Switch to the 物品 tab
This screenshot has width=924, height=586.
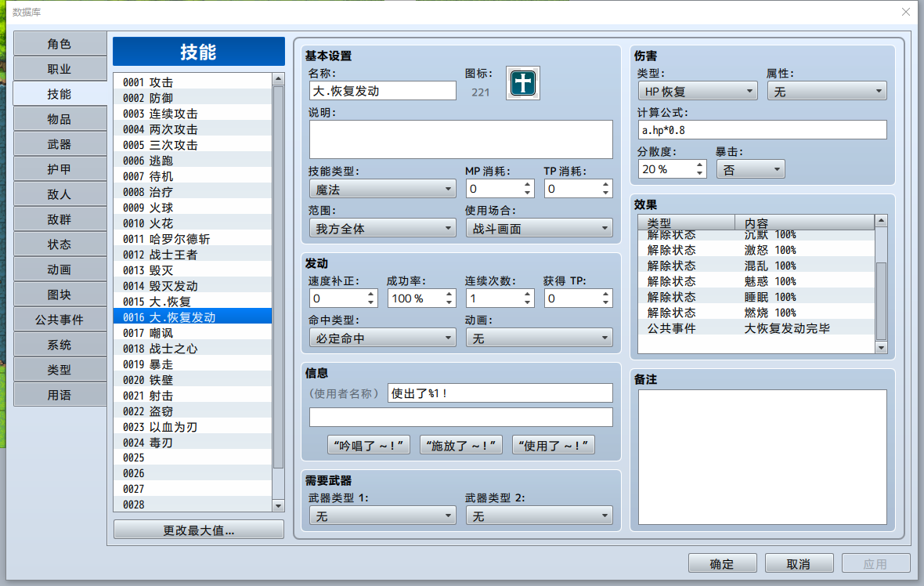(60, 119)
